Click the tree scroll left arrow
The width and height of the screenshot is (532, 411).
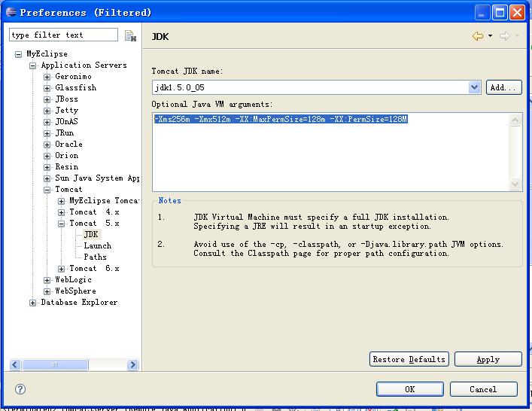[x=15, y=365]
